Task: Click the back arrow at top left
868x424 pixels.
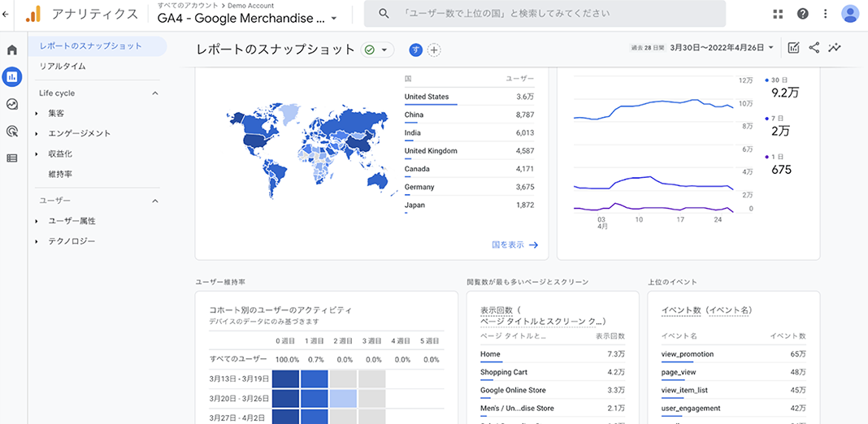Action: [6, 14]
